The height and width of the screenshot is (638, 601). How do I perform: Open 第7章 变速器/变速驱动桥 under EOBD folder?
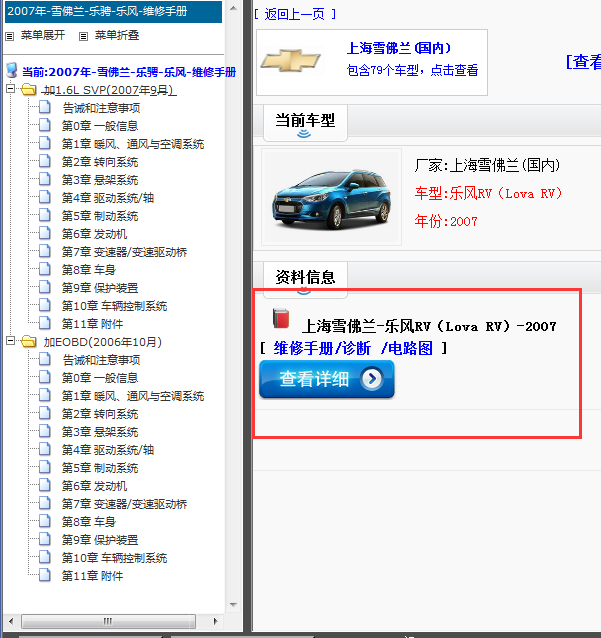point(124,504)
